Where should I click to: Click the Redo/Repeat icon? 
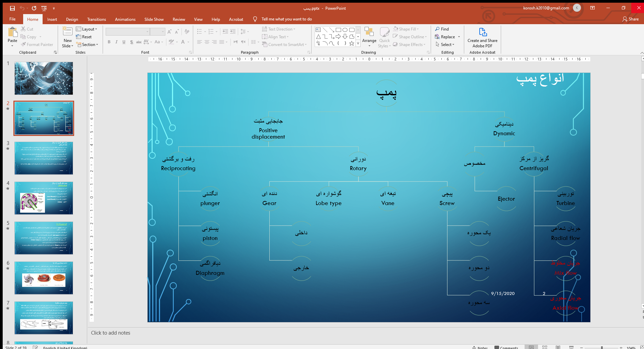[34, 8]
